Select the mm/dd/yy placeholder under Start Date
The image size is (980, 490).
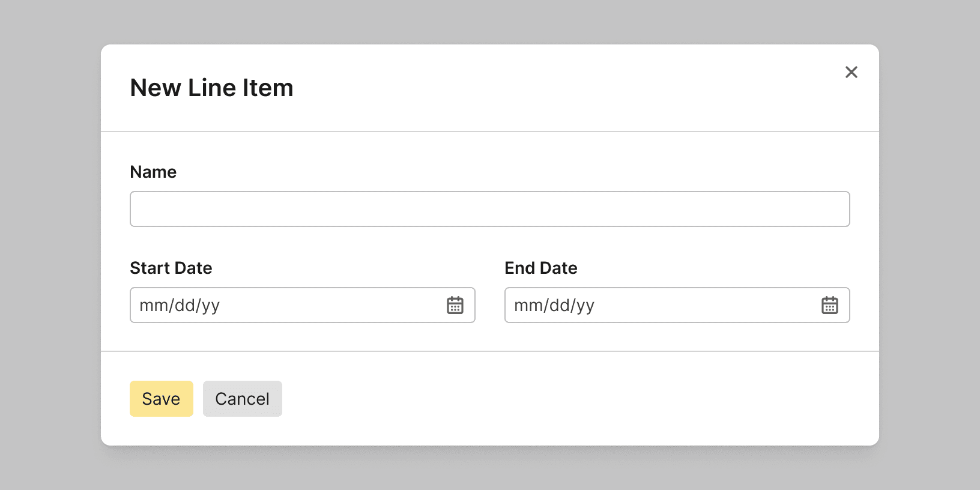pyautogui.click(x=180, y=305)
